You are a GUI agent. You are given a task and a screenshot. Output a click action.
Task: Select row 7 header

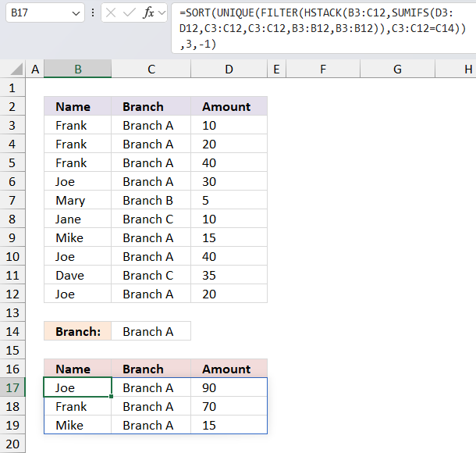(12, 200)
